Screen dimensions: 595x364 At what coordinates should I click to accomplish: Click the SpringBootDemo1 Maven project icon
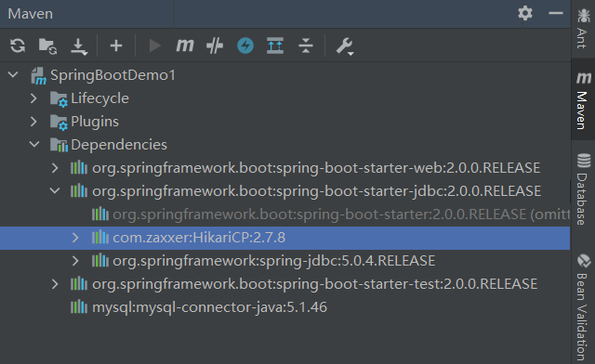(x=39, y=76)
